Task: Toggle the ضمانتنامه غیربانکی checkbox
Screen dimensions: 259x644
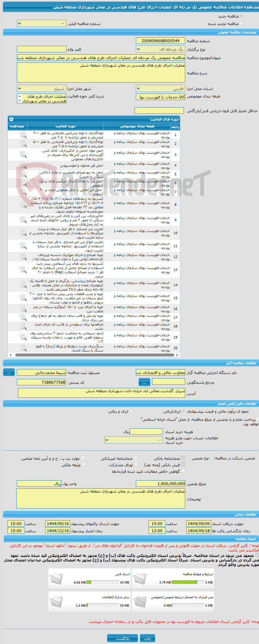Action: point(136,458)
